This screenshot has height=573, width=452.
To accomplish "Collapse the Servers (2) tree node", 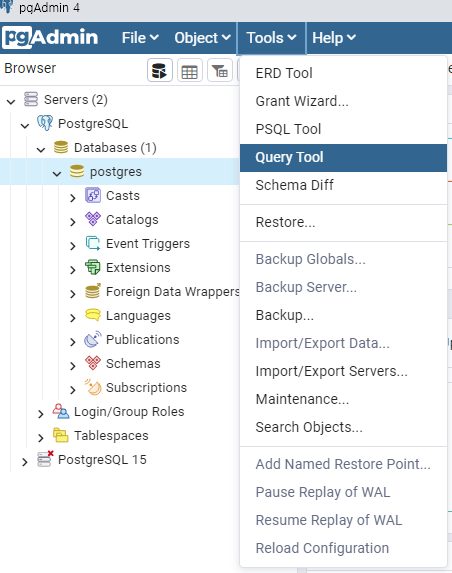I will click(x=11, y=101).
